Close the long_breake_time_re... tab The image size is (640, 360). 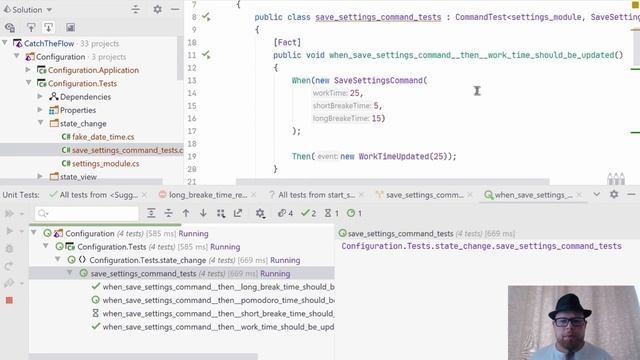point(253,195)
